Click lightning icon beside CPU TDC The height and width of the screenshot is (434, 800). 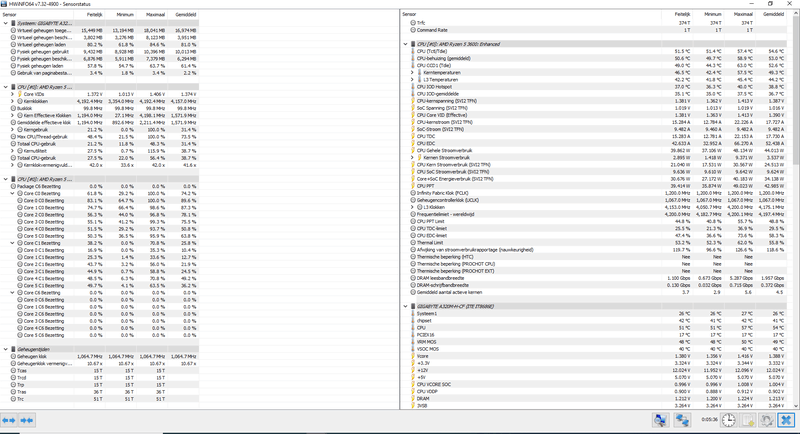pyautogui.click(x=413, y=136)
